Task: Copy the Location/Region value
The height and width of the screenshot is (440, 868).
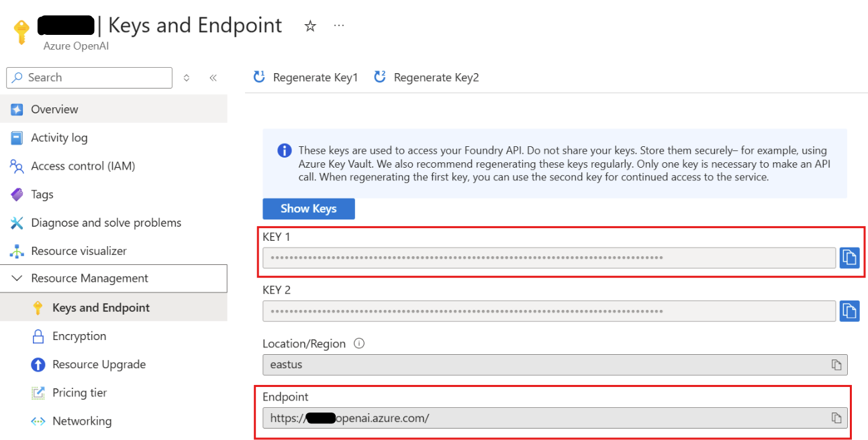Action: click(x=836, y=365)
